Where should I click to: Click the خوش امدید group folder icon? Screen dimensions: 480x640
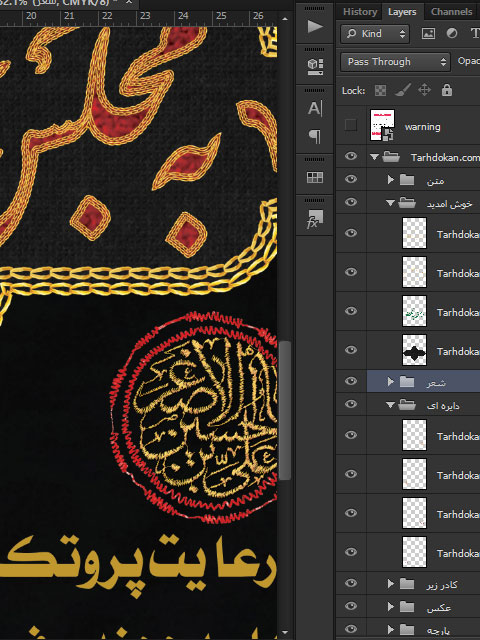click(407, 202)
